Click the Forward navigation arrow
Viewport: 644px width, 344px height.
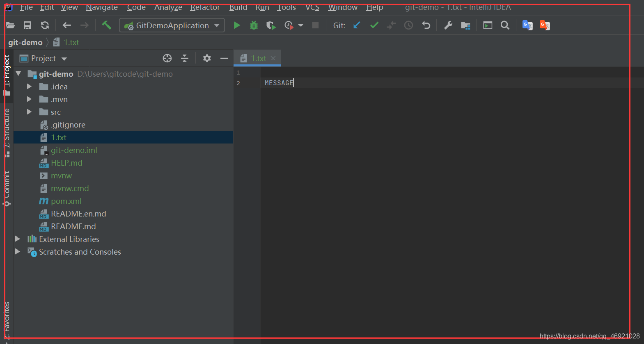[84, 25]
